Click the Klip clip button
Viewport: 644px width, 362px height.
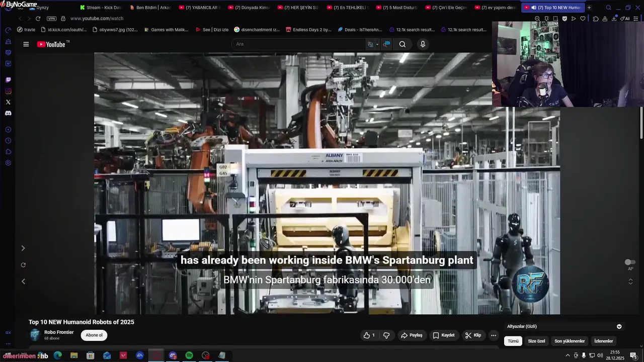473,335
